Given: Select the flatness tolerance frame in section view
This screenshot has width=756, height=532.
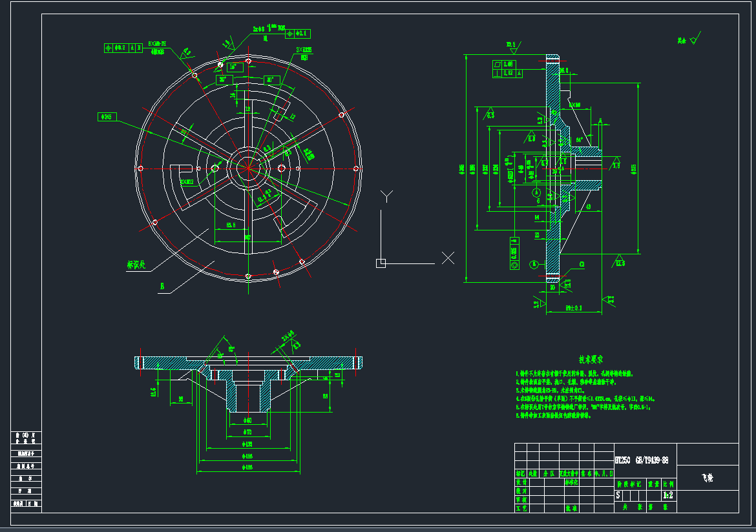Looking at the screenshot, I should (x=503, y=65).
